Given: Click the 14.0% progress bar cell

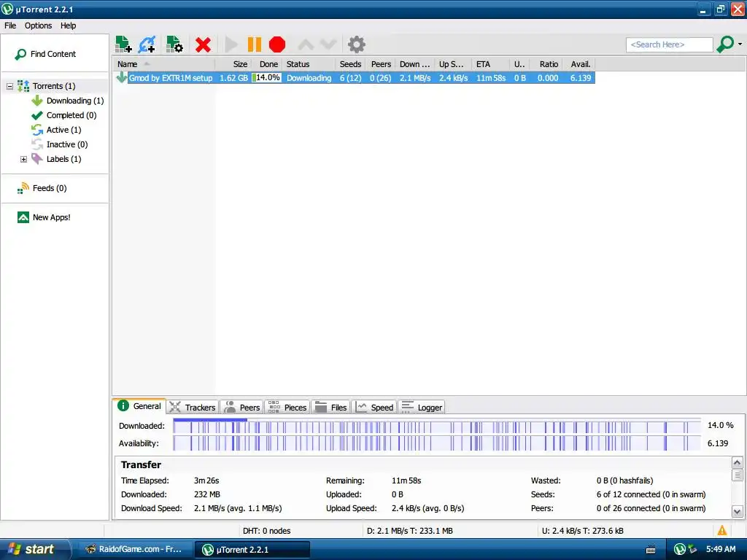Looking at the screenshot, I should tap(267, 77).
